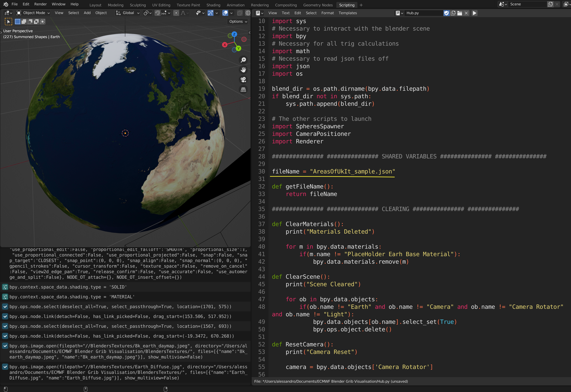Open the overlays options dropdown arrow

coord(231,13)
